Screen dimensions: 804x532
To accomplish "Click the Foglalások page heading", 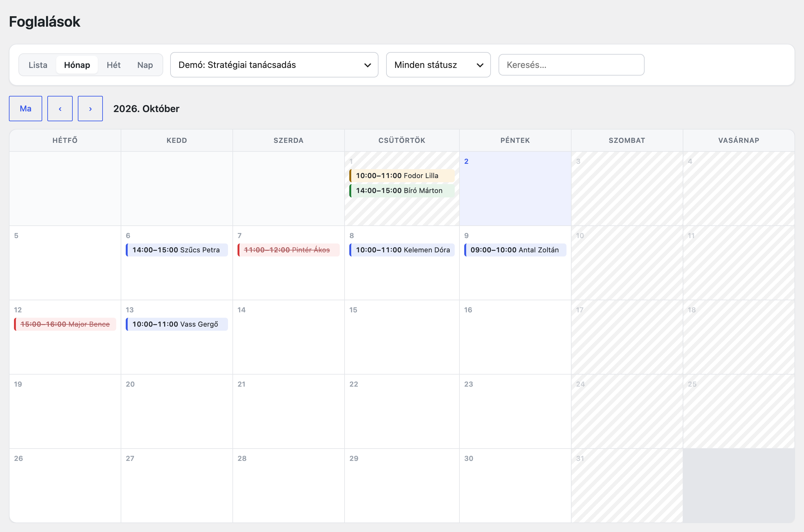I will click(x=44, y=22).
